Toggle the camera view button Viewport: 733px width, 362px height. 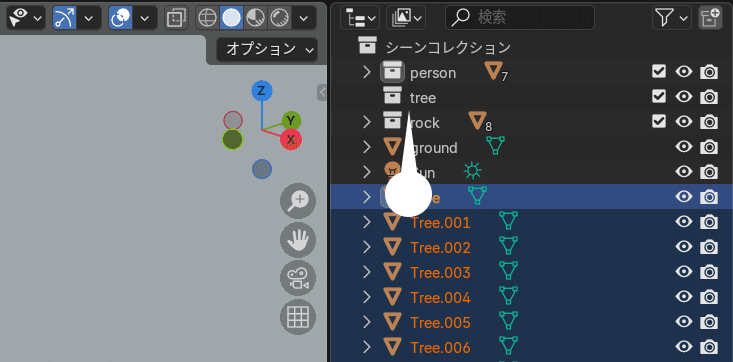[298, 278]
